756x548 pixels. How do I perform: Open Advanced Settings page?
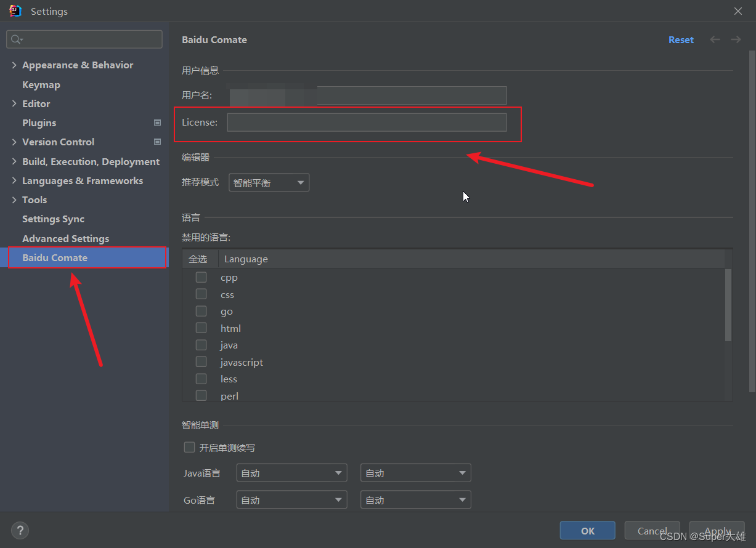[x=66, y=238]
